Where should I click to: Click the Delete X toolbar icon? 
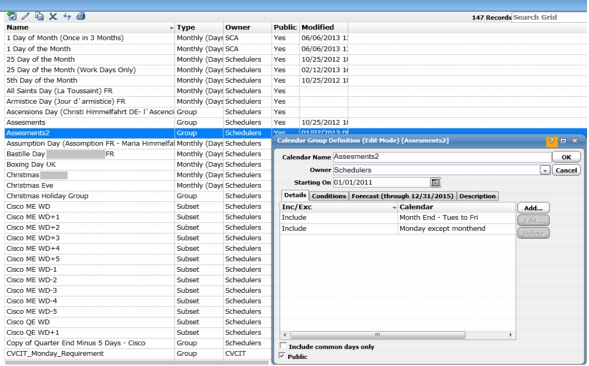click(x=53, y=17)
